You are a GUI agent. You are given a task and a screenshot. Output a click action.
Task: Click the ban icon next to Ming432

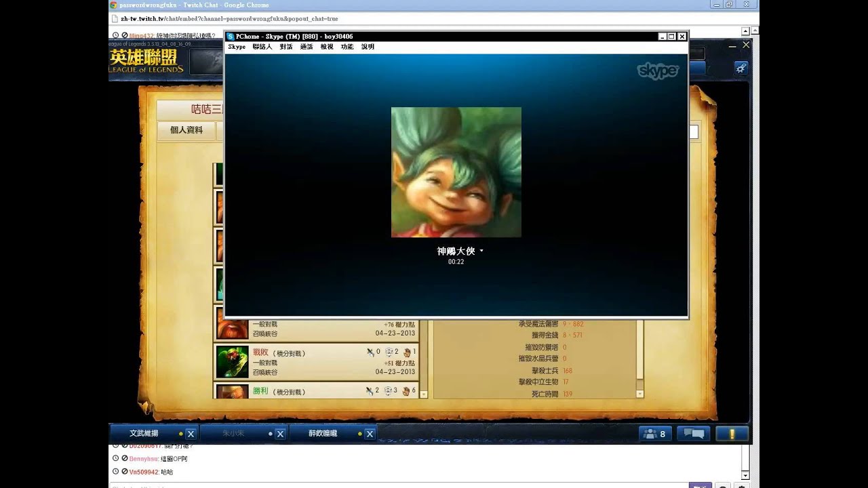(x=125, y=36)
